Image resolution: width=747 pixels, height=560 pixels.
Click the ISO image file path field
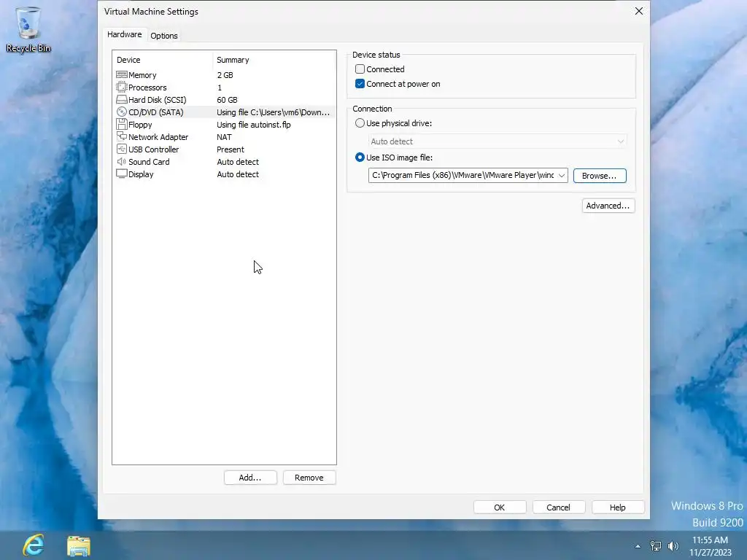click(462, 175)
